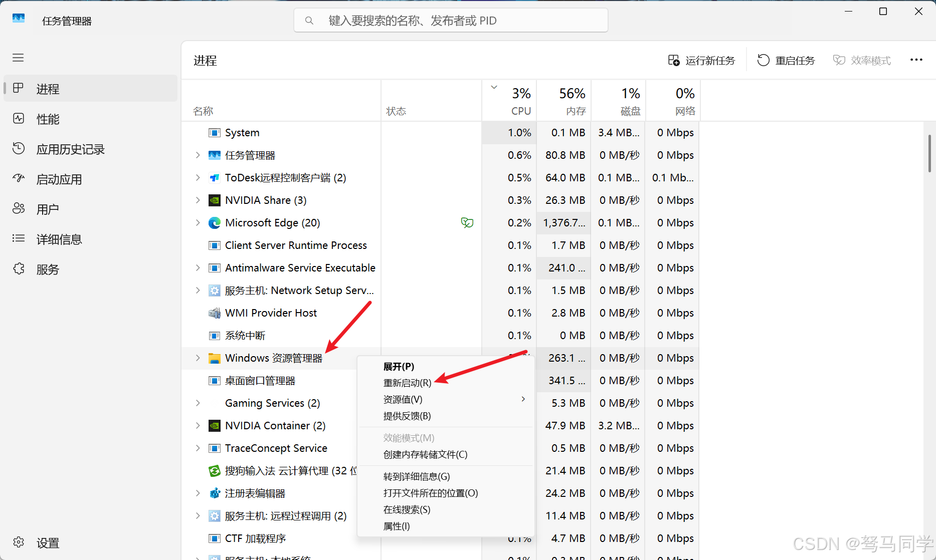Viewport: 936px width, 560px height.
Task: Open the Users page icon
Action: pyautogui.click(x=19, y=209)
